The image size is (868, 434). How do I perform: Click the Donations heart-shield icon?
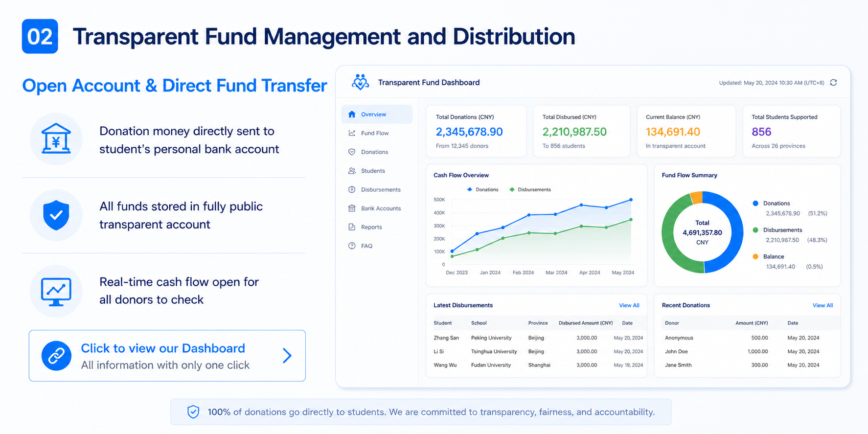(x=352, y=152)
